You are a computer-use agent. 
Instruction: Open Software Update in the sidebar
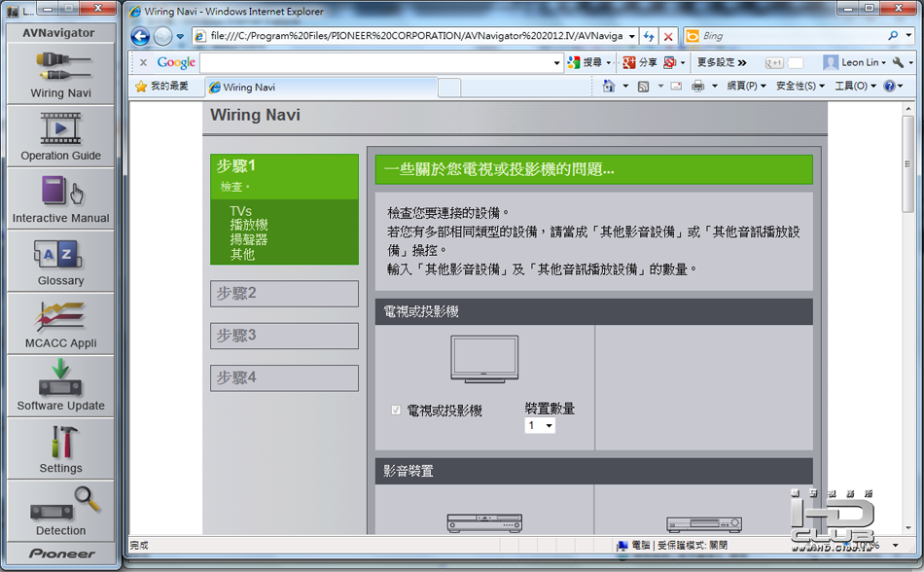point(60,386)
